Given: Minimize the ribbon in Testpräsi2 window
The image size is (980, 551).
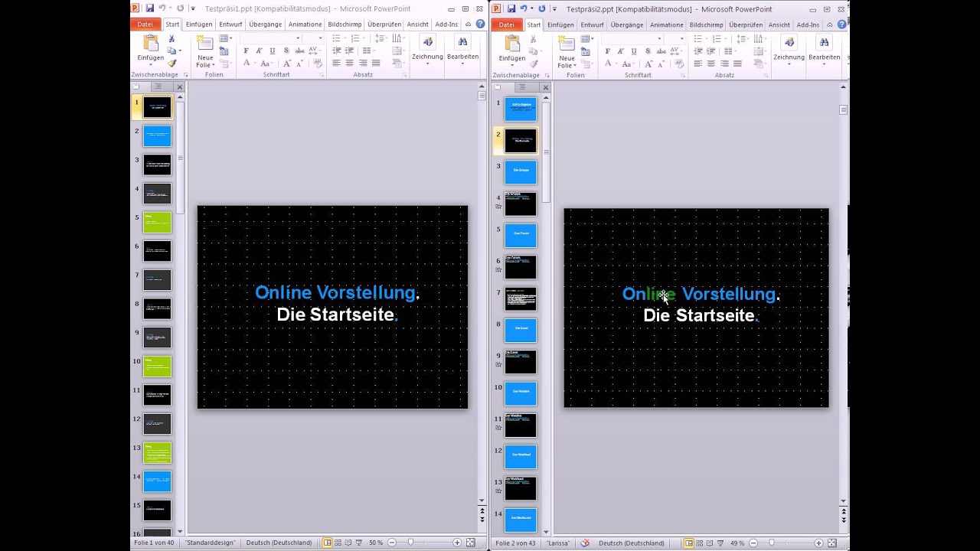Looking at the screenshot, I should (829, 24).
